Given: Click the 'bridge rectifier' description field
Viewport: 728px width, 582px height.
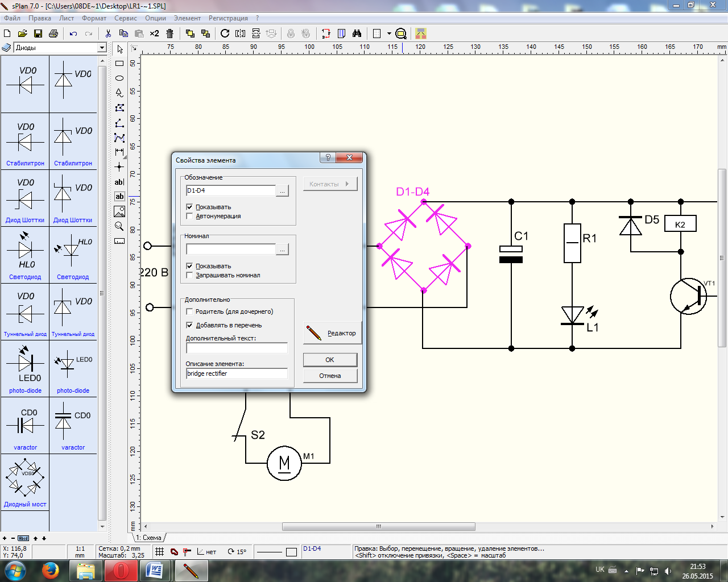Looking at the screenshot, I should 237,373.
